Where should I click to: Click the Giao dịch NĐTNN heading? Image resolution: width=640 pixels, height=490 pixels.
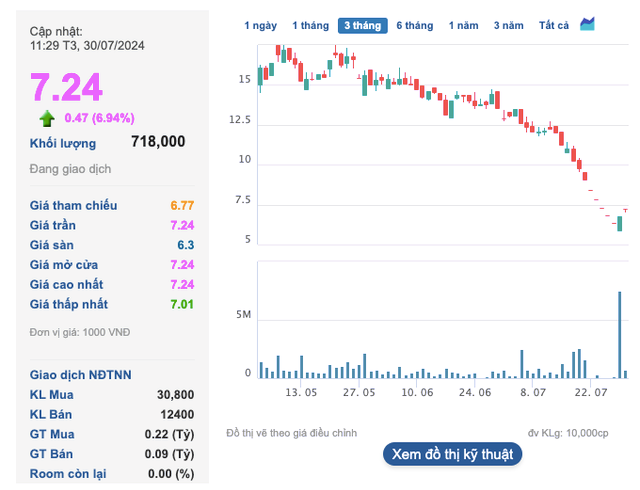point(81,374)
